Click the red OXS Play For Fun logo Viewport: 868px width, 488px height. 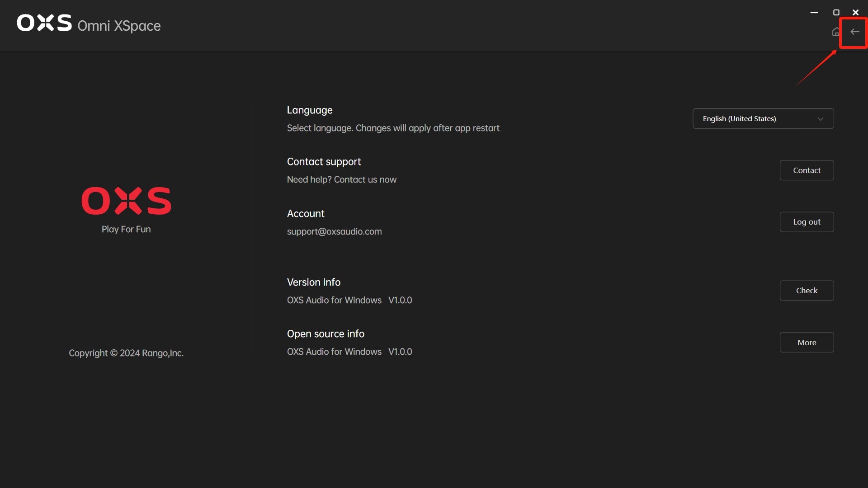[x=126, y=201]
